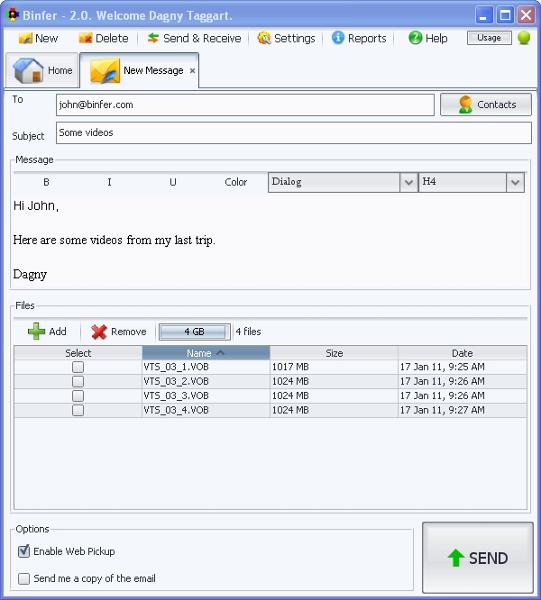The height and width of the screenshot is (600, 541).
Task: Sort files by the Name column
Action: coord(206,353)
